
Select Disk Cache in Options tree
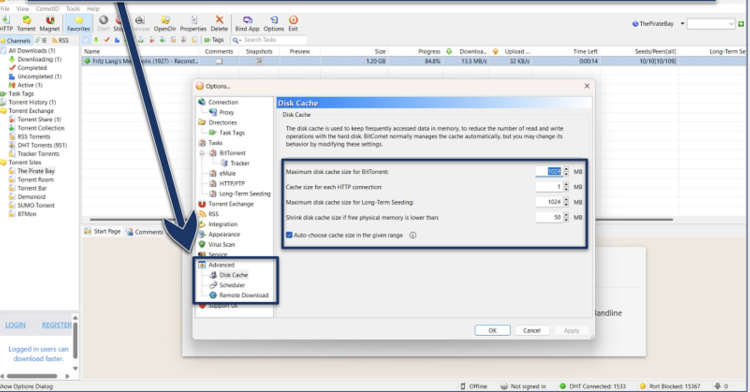(x=233, y=275)
